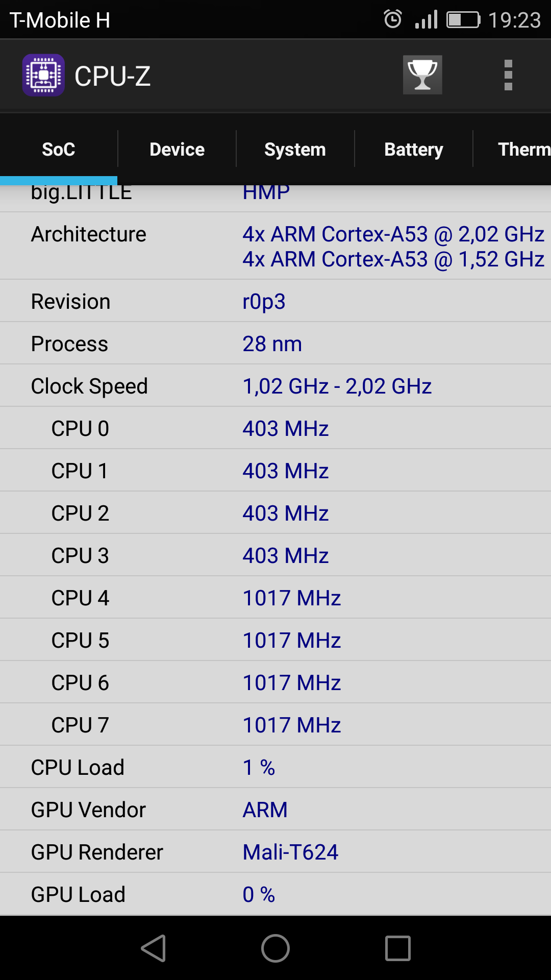Select the SoC tab
Image resolution: width=551 pixels, height=980 pixels.
[x=59, y=149]
